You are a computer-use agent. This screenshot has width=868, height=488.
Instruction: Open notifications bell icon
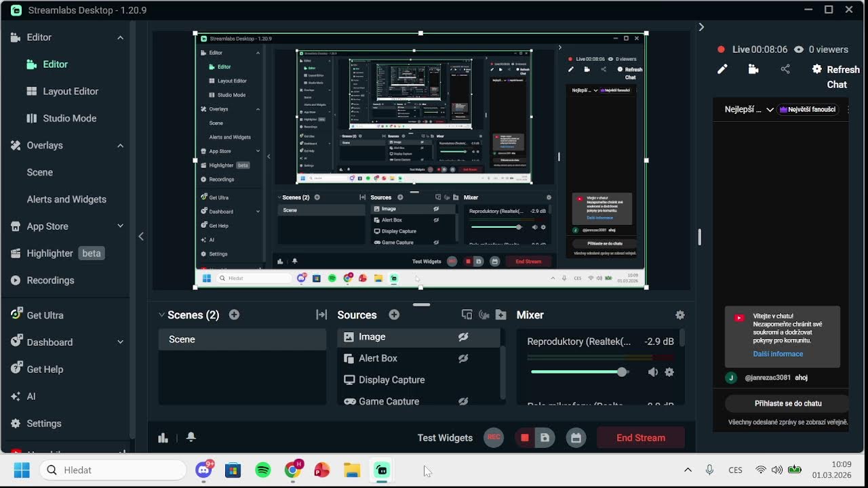pyautogui.click(x=191, y=437)
